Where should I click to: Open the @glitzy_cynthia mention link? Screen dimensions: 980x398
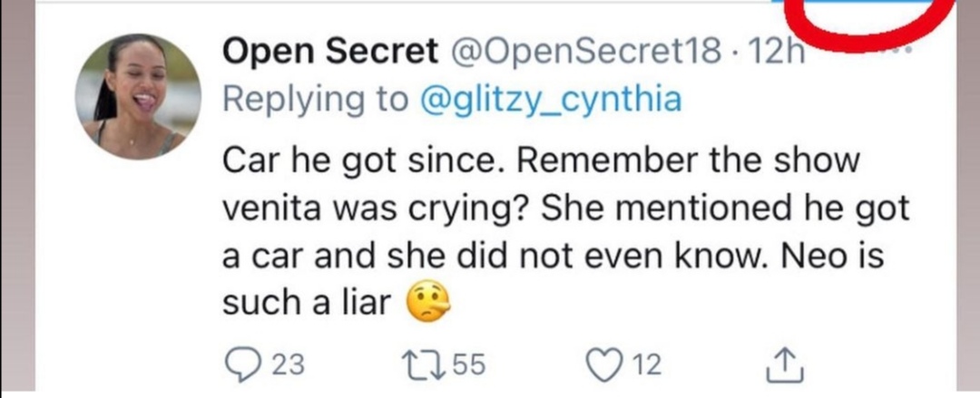click(x=549, y=99)
